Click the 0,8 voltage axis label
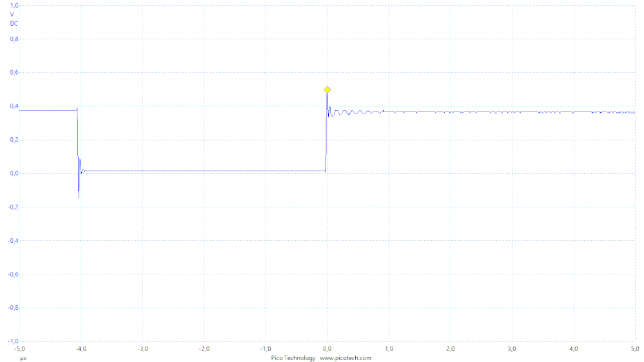644x362 pixels. click(14, 39)
